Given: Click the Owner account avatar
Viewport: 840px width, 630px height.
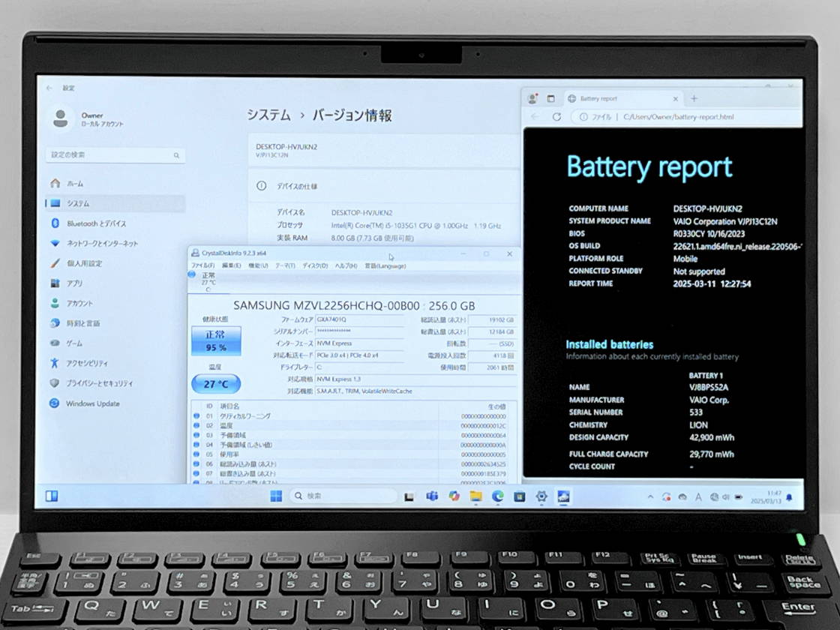Looking at the screenshot, I should [x=61, y=119].
